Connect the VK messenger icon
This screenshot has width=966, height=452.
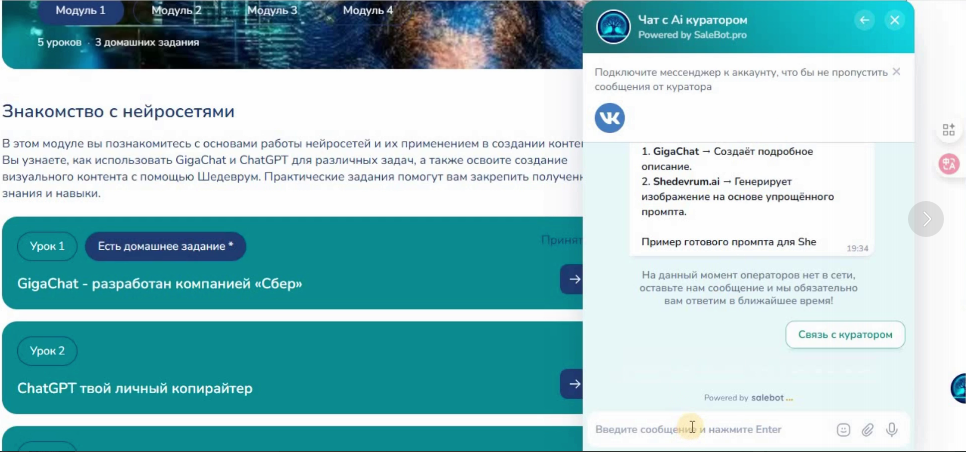610,118
